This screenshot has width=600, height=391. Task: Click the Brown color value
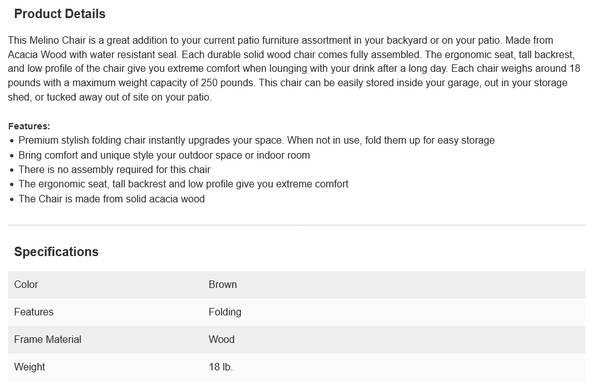(223, 285)
